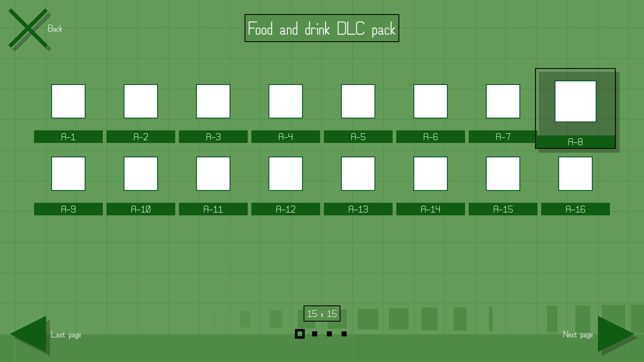Click the 15 x 15 size label
The height and width of the screenshot is (362, 644).
click(x=321, y=314)
